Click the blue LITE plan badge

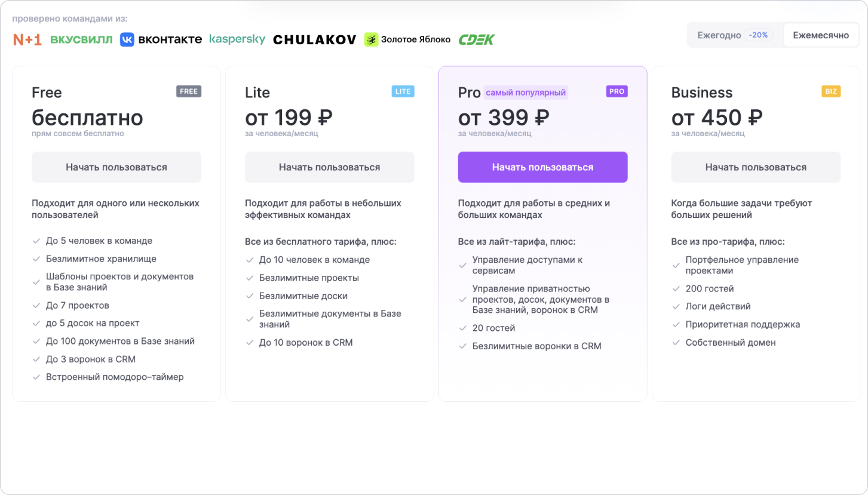click(403, 91)
